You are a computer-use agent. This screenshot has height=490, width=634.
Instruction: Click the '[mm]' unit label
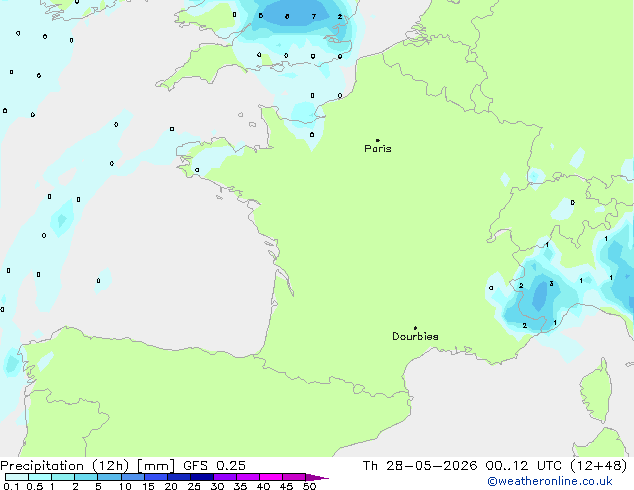pos(156,466)
